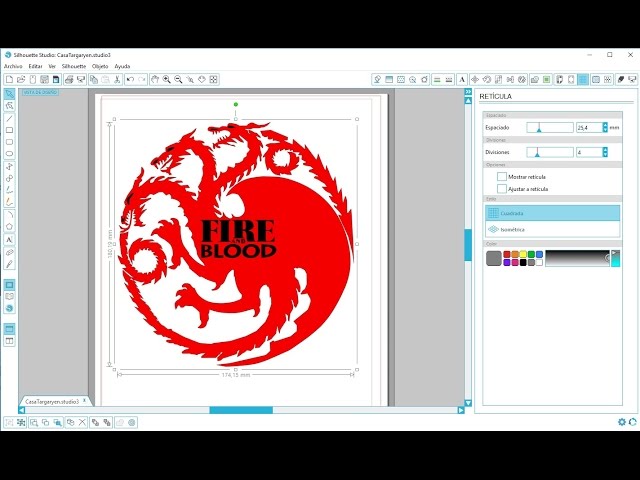Adjust the Espaciado slider
This screenshot has height=480, width=640.
tap(550, 127)
